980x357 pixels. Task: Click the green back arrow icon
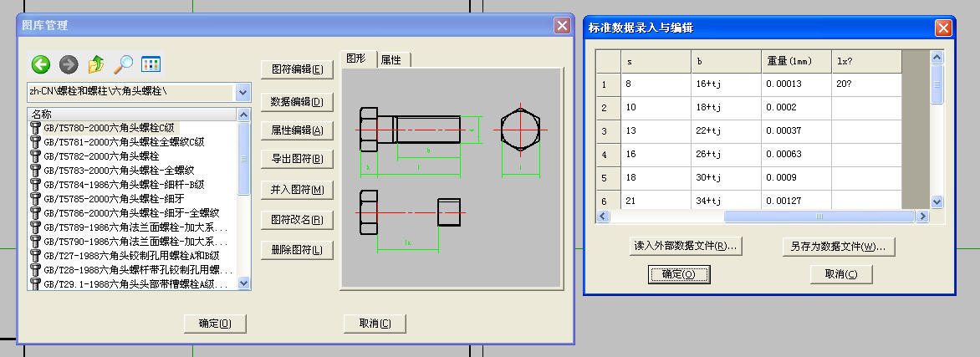pos(41,64)
